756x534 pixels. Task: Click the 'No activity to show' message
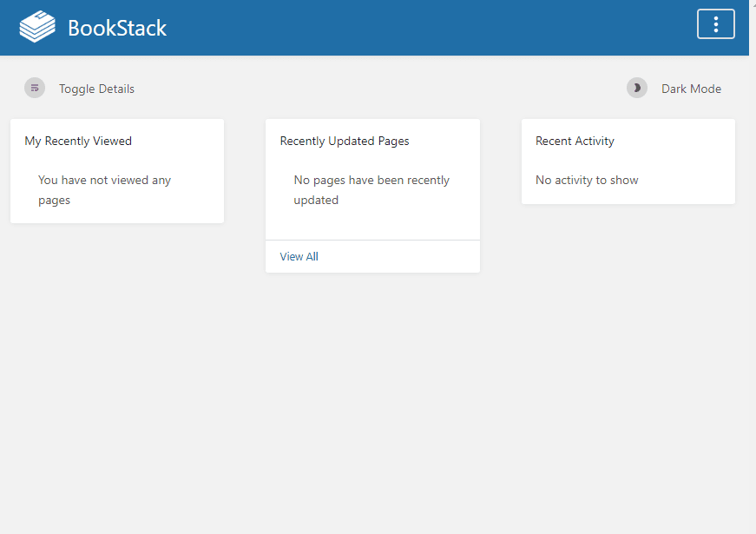pyautogui.click(x=587, y=181)
